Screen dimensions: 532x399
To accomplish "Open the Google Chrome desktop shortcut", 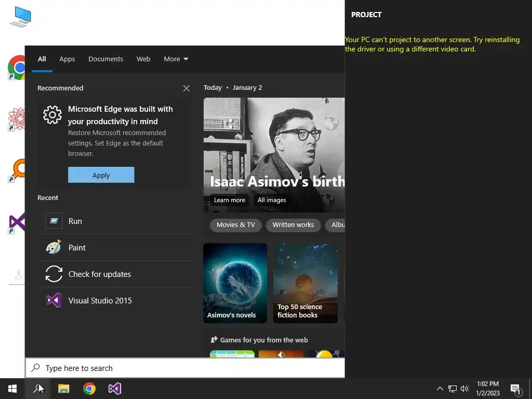I will pyautogui.click(x=17, y=68).
